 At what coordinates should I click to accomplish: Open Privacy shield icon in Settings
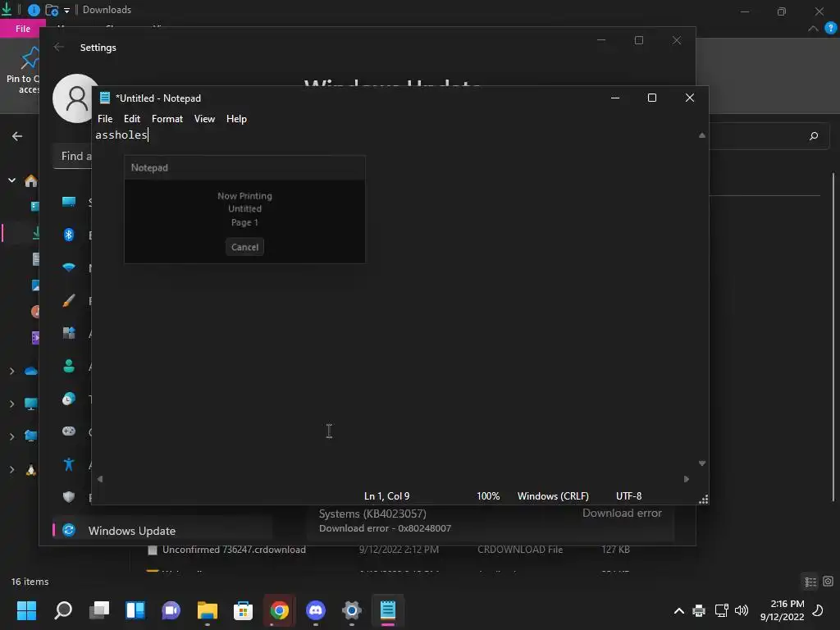coord(69,496)
